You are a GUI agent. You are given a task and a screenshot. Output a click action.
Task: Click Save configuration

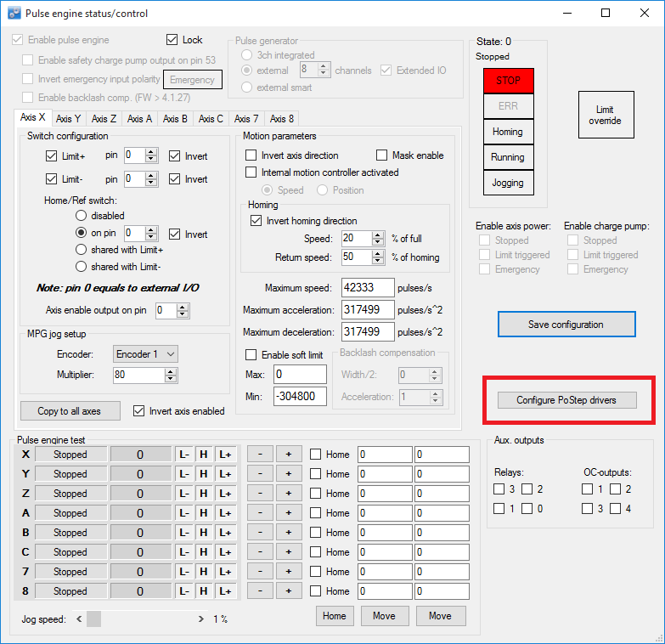point(566,324)
